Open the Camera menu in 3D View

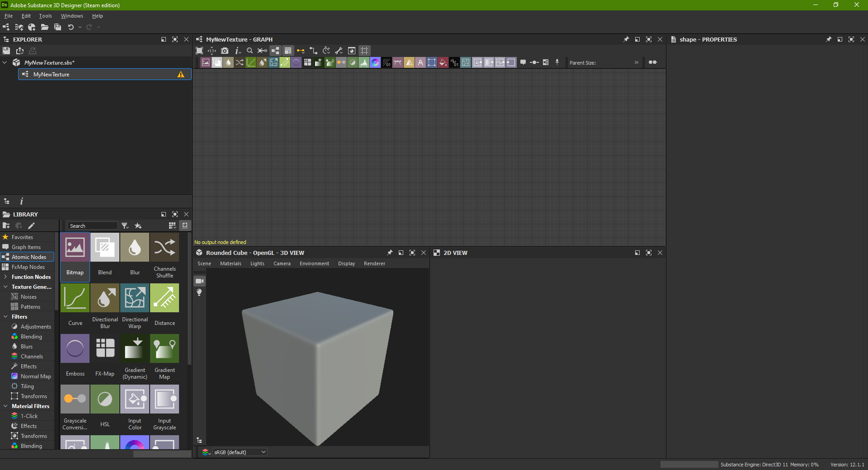[x=282, y=263]
